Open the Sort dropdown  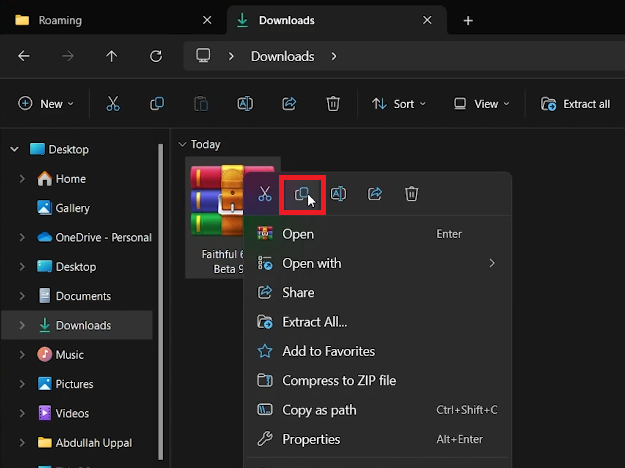pos(398,104)
